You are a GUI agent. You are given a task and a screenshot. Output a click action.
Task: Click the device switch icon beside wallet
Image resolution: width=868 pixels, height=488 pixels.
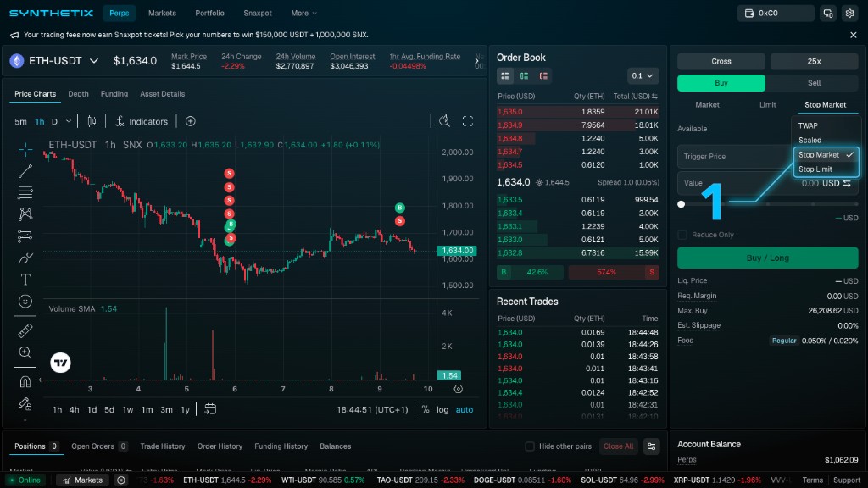point(828,14)
